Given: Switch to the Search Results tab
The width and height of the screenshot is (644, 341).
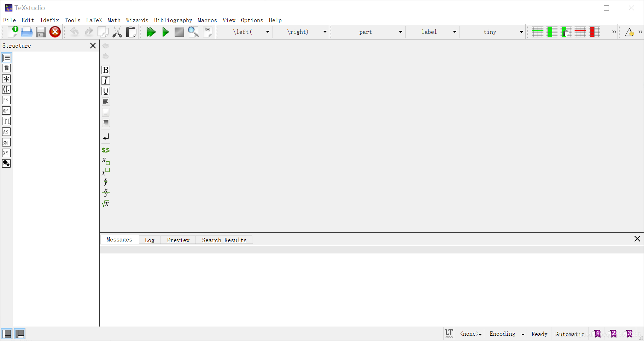Looking at the screenshot, I should (224, 240).
